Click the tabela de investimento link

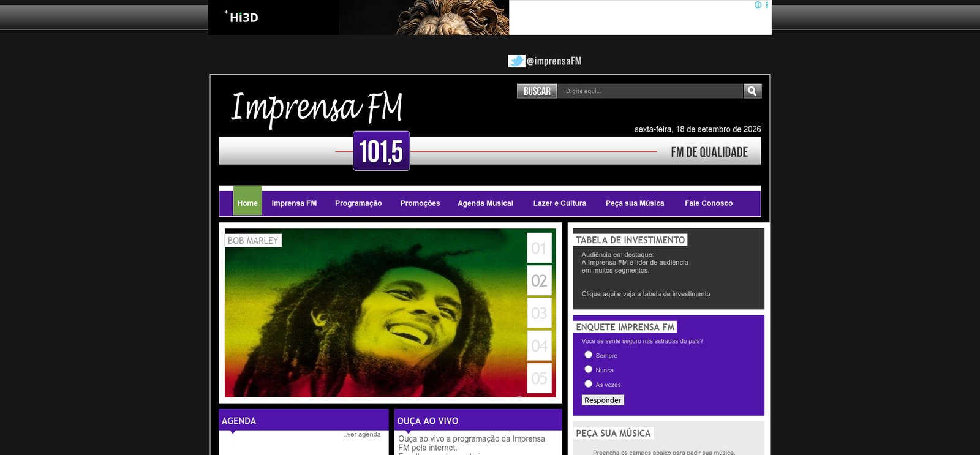tap(646, 294)
